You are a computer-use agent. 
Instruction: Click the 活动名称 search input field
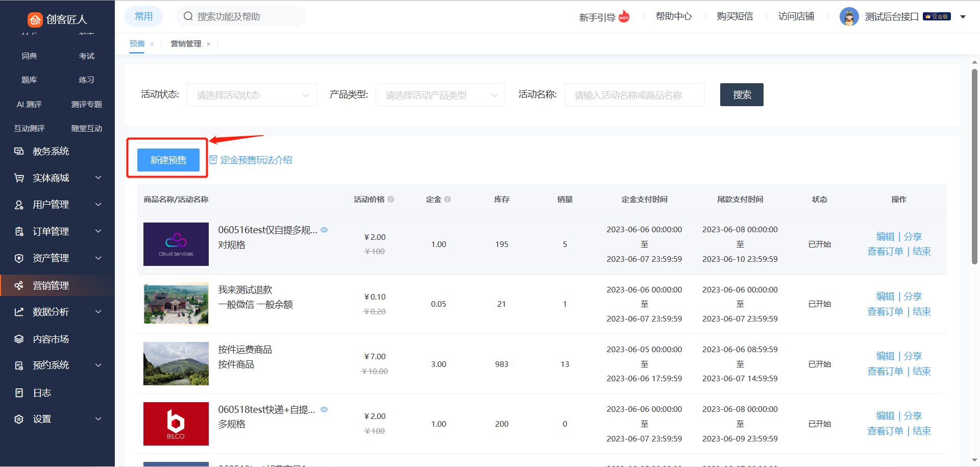click(634, 95)
